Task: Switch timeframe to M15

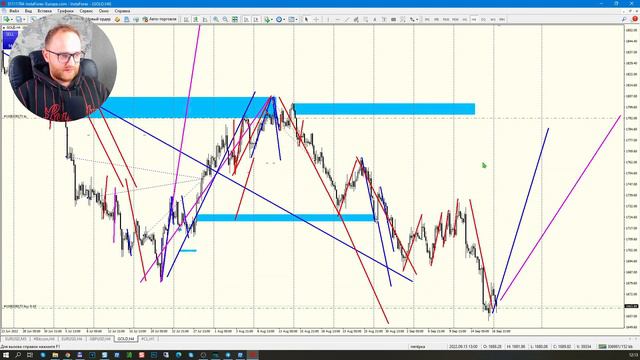Action: [x=446, y=19]
